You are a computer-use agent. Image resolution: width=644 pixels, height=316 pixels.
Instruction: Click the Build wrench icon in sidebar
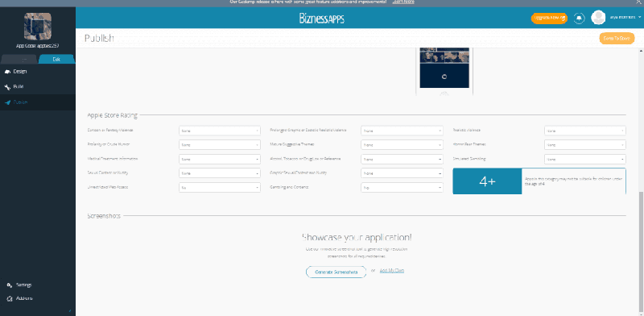pyautogui.click(x=7, y=87)
